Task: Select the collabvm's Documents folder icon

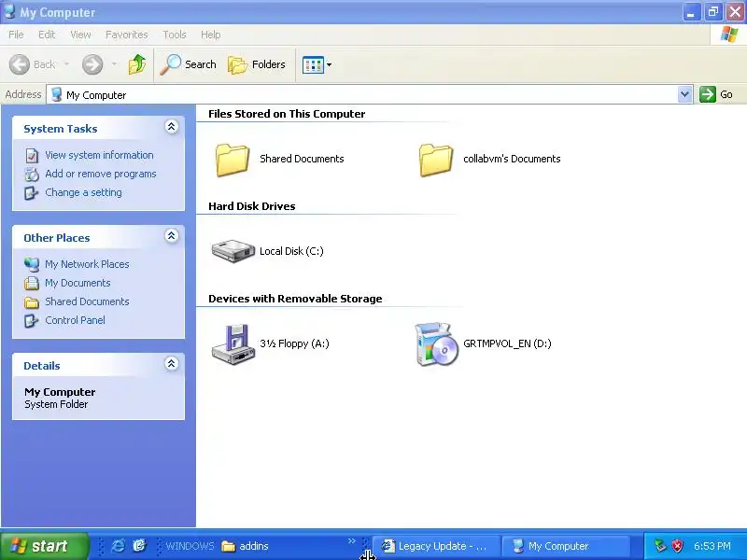Action: point(436,160)
